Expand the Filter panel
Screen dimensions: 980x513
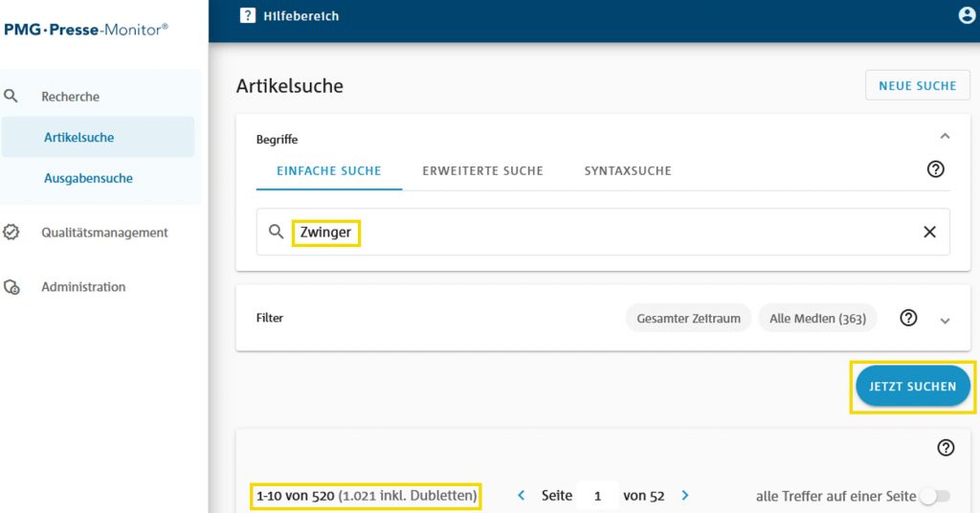pos(945,321)
